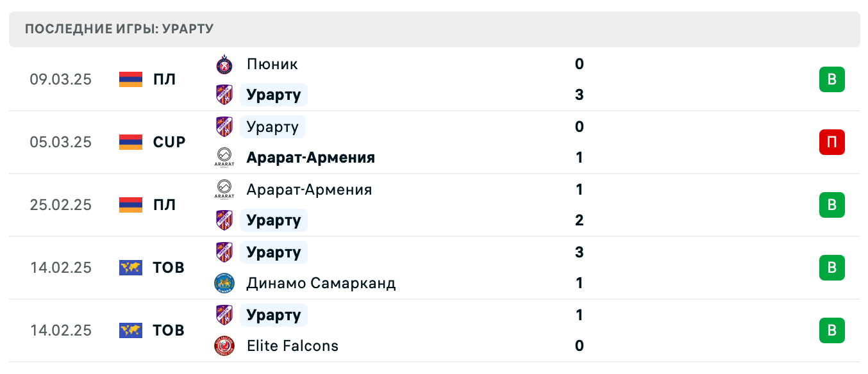Select the Elite Falcons club badge

click(x=224, y=346)
